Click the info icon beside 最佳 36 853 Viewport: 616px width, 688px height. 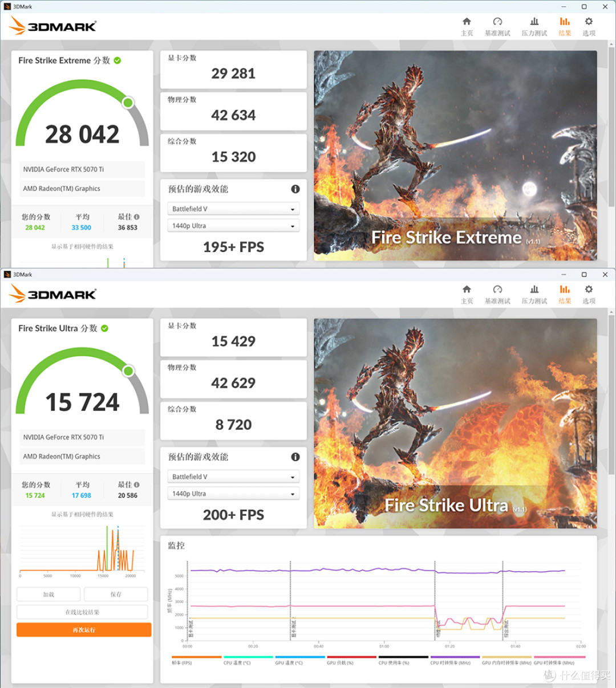coord(137,217)
